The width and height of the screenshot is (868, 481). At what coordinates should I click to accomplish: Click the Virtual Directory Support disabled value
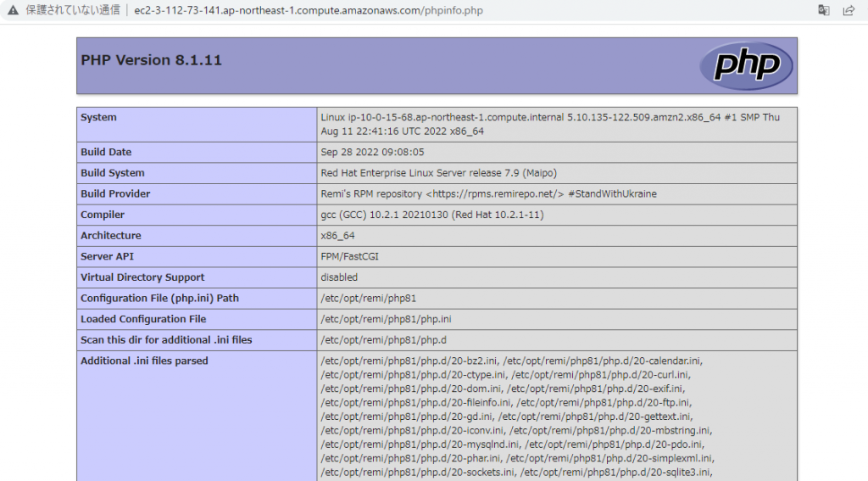(339, 277)
